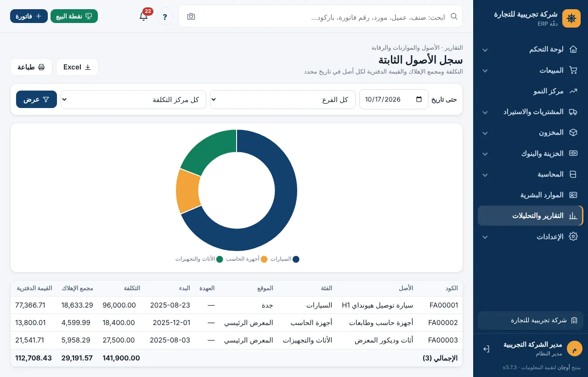Click the ledger icon for المحاسبة
Image resolution: width=588 pixels, height=377 pixels.
coord(573,174)
